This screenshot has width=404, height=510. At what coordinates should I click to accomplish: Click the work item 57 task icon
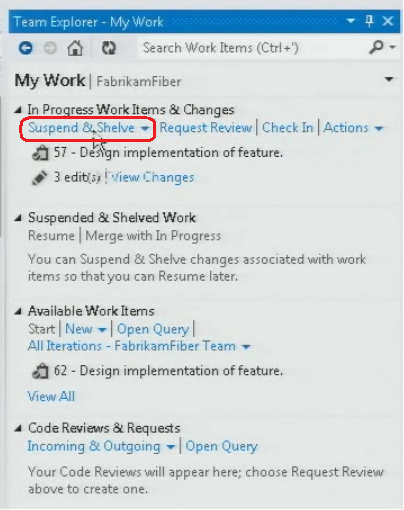click(40, 153)
